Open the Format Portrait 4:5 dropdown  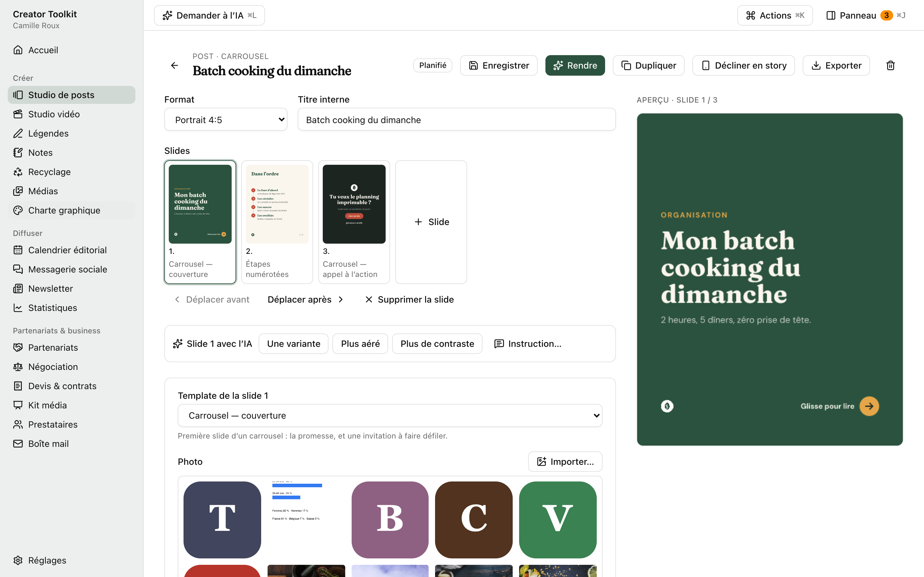[226, 120]
